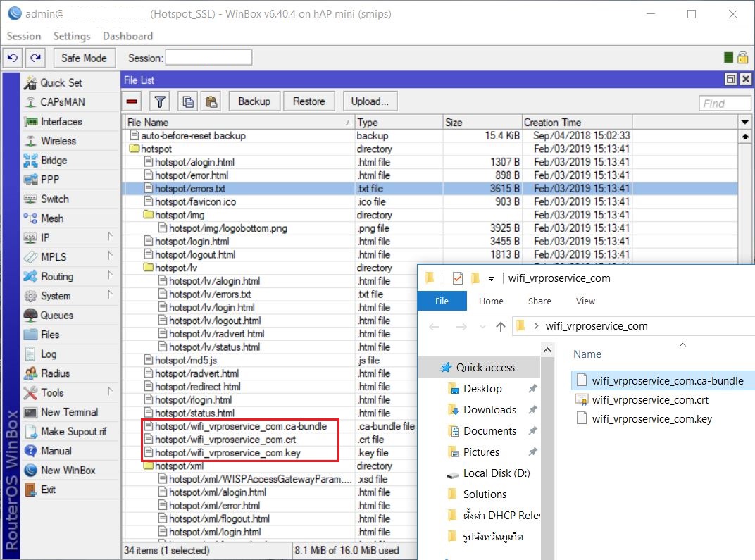Click the undo arrow in WinBox toolbar
The width and height of the screenshot is (755, 560).
(13, 58)
